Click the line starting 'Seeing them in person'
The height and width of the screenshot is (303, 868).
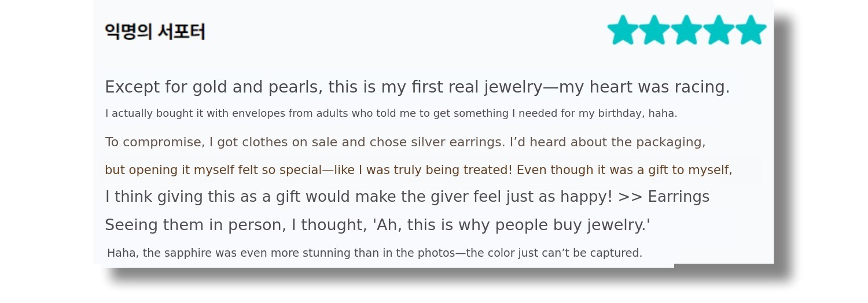pyautogui.click(x=377, y=225)
